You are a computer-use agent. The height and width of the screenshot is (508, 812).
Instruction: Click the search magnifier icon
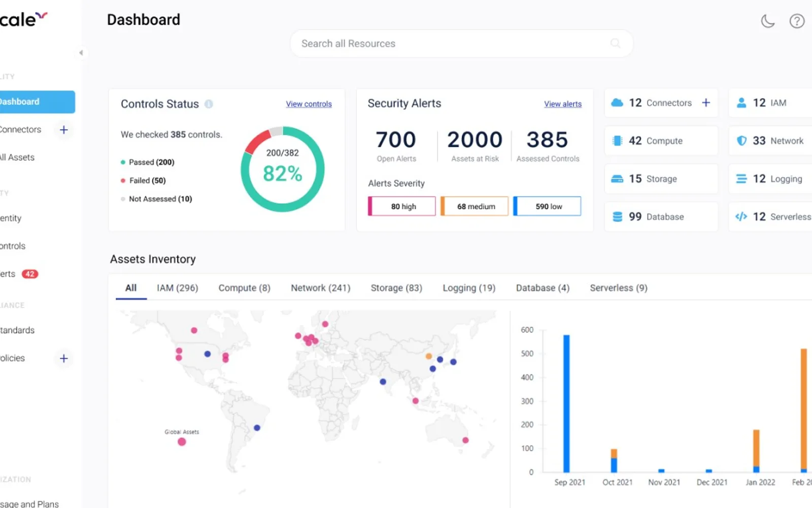tap(615, 43)
